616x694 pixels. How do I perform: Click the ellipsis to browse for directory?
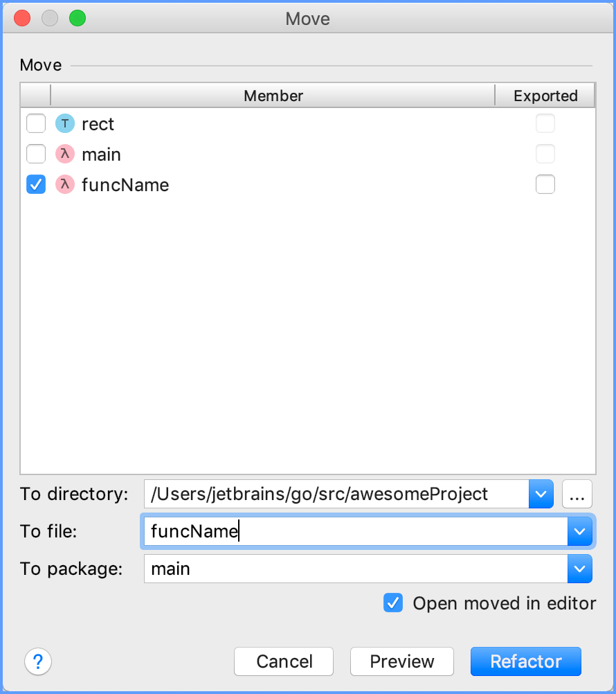(577, 494)
